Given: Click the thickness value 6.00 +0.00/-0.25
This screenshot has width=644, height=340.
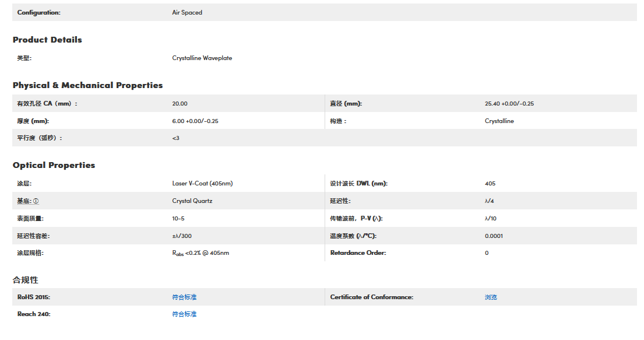Looking at the screenshot, I should pos(195,121).
